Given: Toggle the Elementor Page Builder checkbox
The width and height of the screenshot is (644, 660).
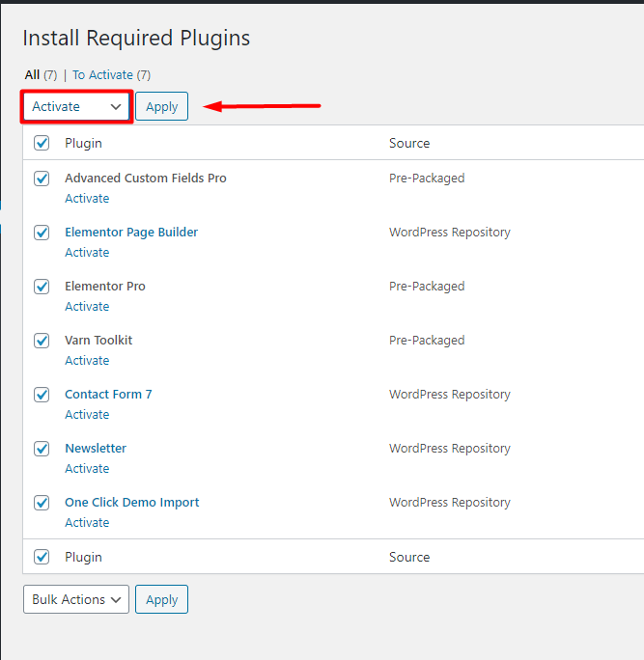Looking at the screenshot, I should pos(42,233).
